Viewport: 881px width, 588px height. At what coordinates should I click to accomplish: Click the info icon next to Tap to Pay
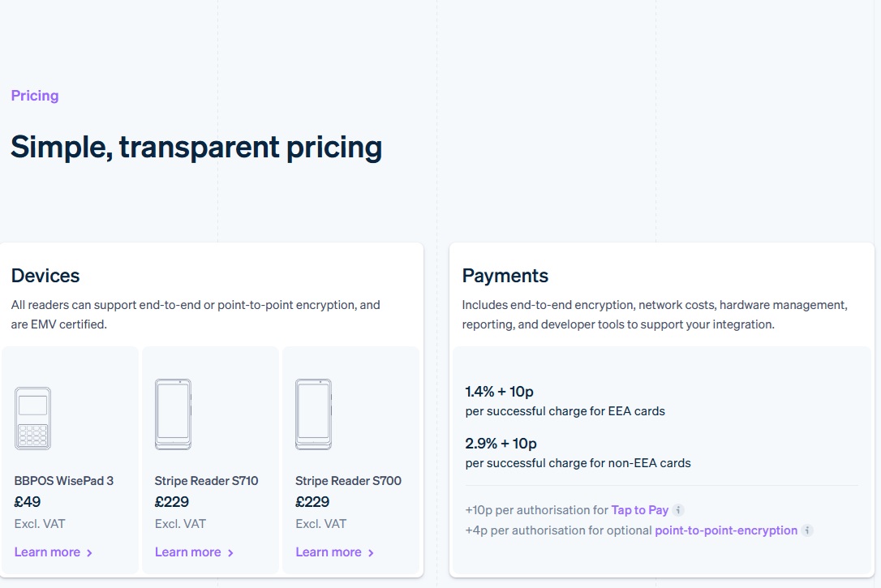coord(680,509)
